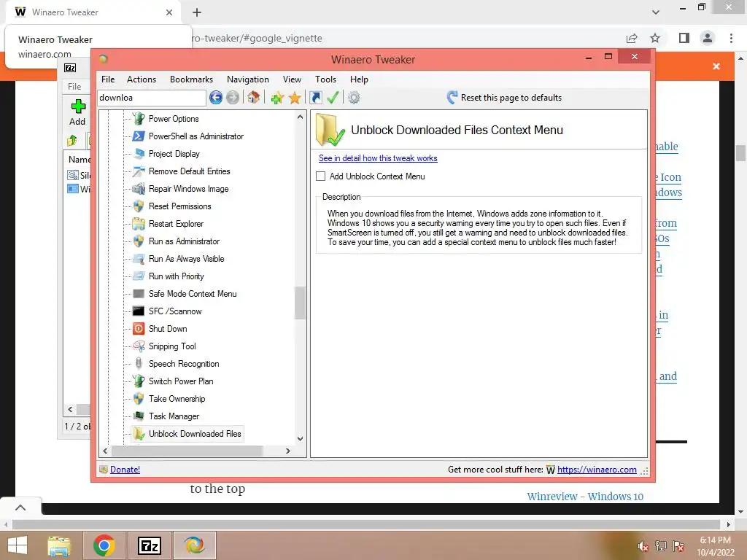This screenshot has height=560, width=747.
Task: Open File Explorer from the taskbar
Action: pyautogui.click(x=59, y=545)
